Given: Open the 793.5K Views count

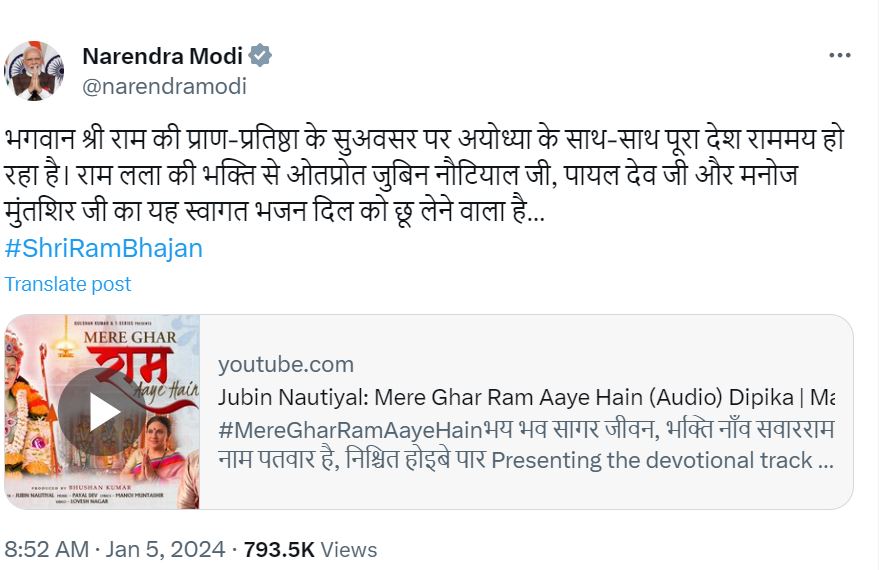Looking at the screenshot, I should pyautogui.click(x=310, y=550).
